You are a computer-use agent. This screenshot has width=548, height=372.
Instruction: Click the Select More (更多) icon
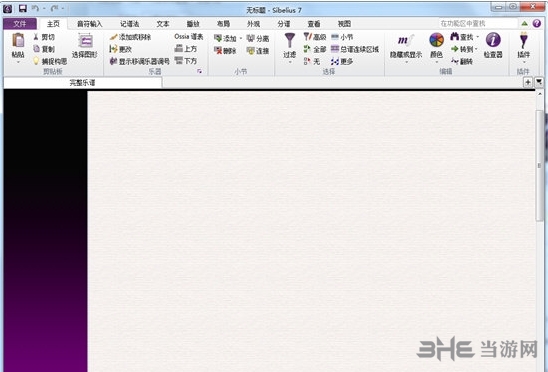pyautogui.click(x=335, y=62)
